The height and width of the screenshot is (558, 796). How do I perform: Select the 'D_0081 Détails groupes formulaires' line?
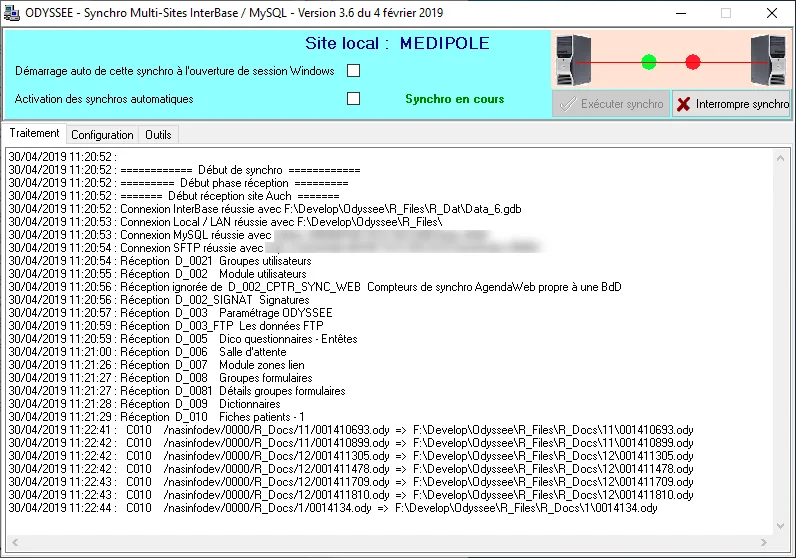click(x=177, y=391)
